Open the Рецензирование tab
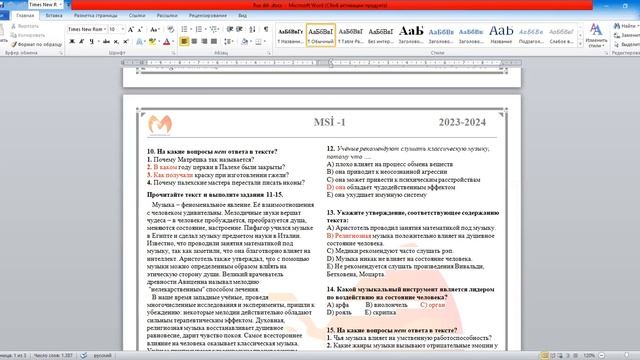640x360 pixels. tap(208, 16)
